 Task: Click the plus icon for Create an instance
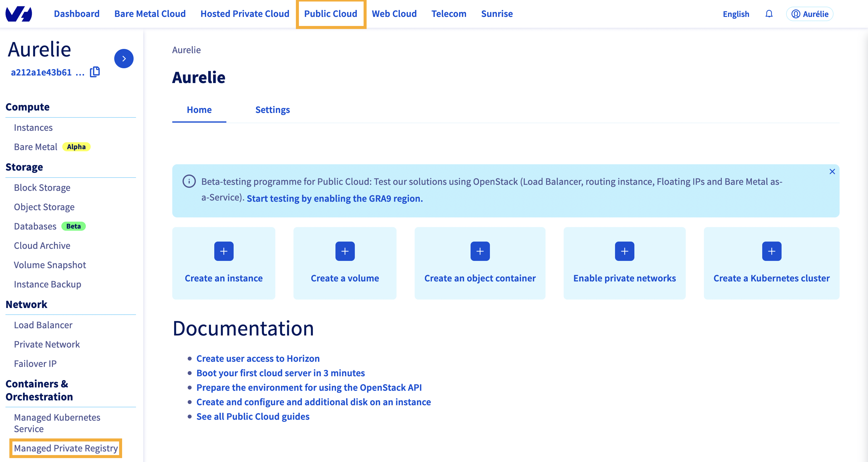point(224,251)
